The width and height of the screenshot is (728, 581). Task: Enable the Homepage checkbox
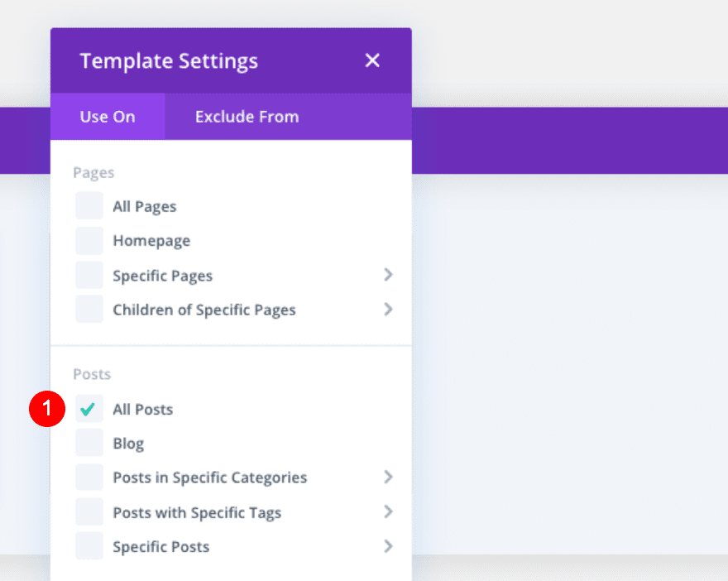pyautogui.click(x=89, y=241)
